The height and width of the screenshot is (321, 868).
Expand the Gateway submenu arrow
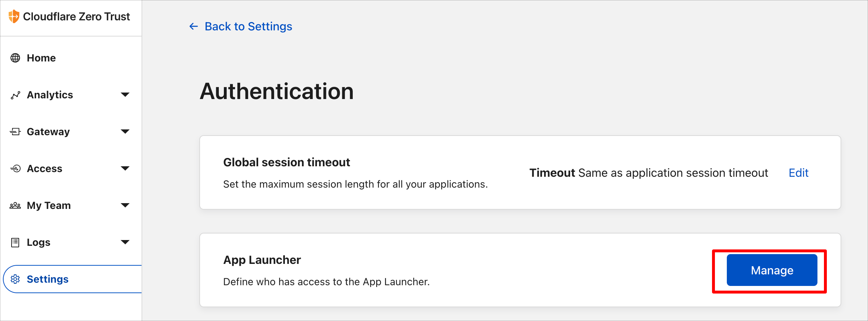click(x=125, y=132)
